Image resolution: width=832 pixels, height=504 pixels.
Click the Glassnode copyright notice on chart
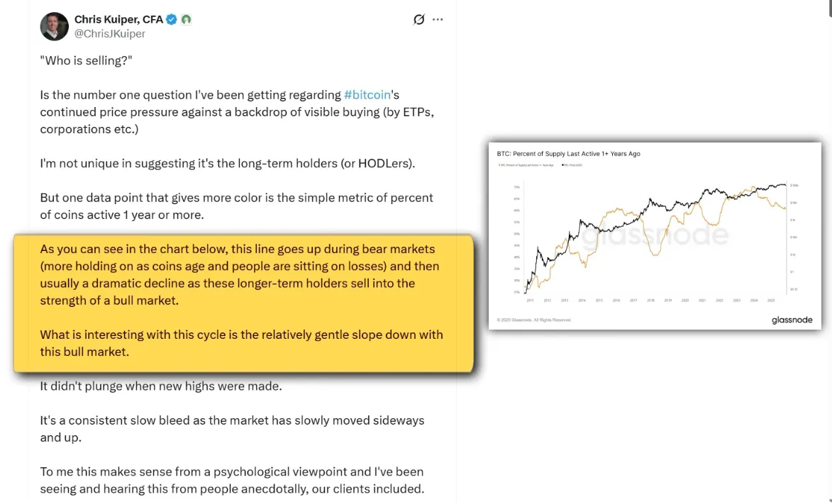click(533, 320)
